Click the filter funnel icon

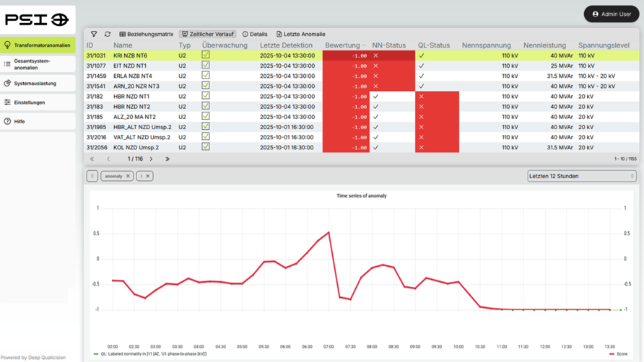point(94,34)
